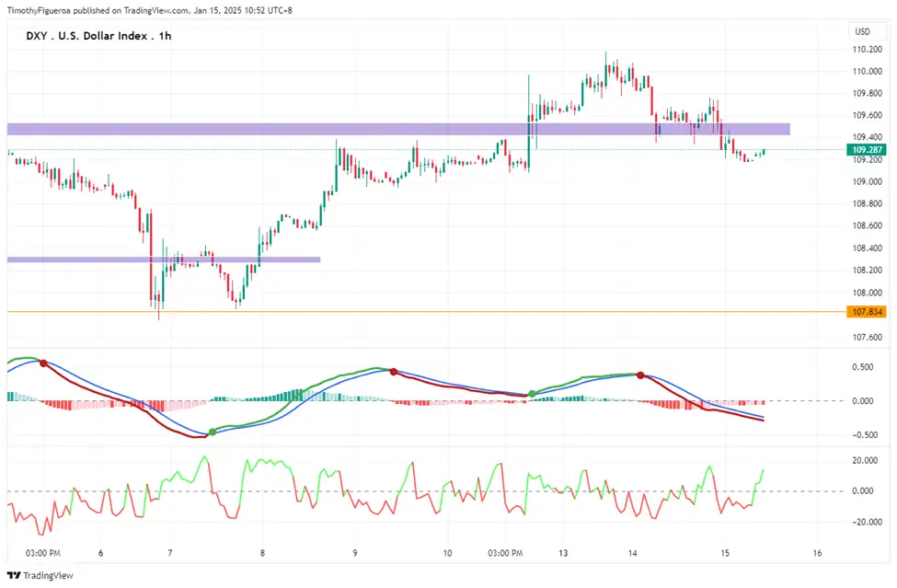The height and width of the screenshot is (588, 897).
Task: Click date 7 on the time axis
Action: 170,553
